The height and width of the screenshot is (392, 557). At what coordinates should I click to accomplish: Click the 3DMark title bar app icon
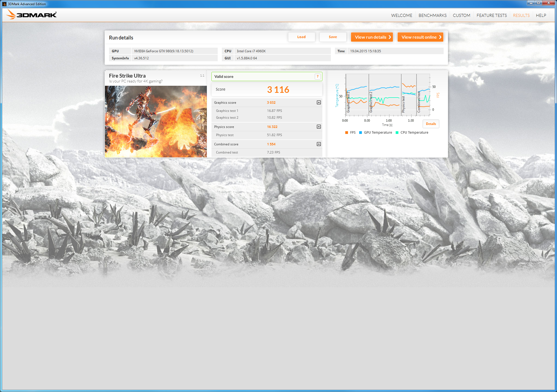(x=4, y=4)
